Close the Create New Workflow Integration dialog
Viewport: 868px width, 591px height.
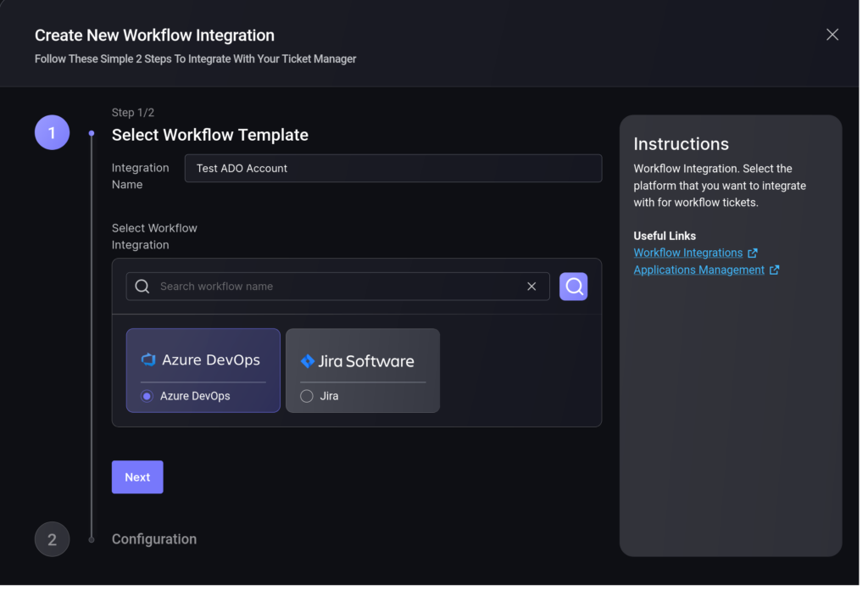(832, 35)
